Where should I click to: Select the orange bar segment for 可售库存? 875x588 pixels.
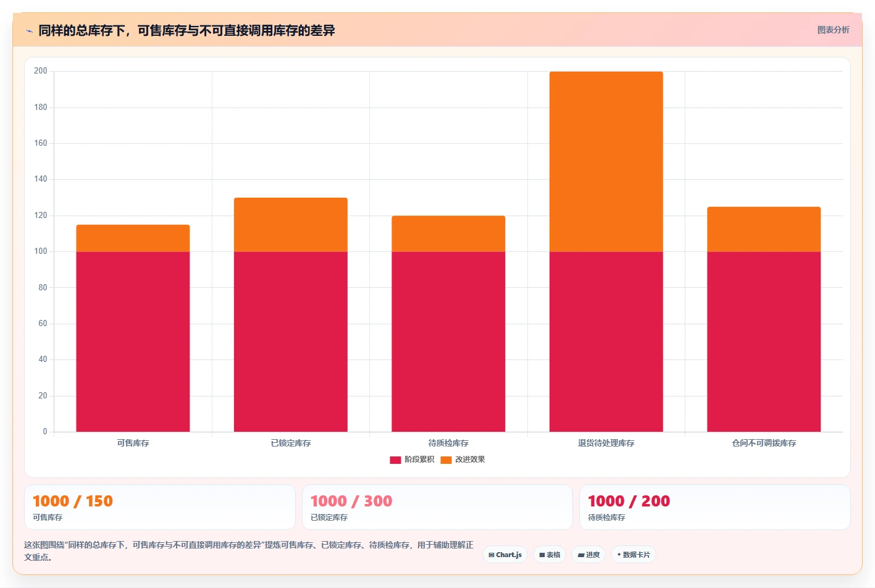133,238
